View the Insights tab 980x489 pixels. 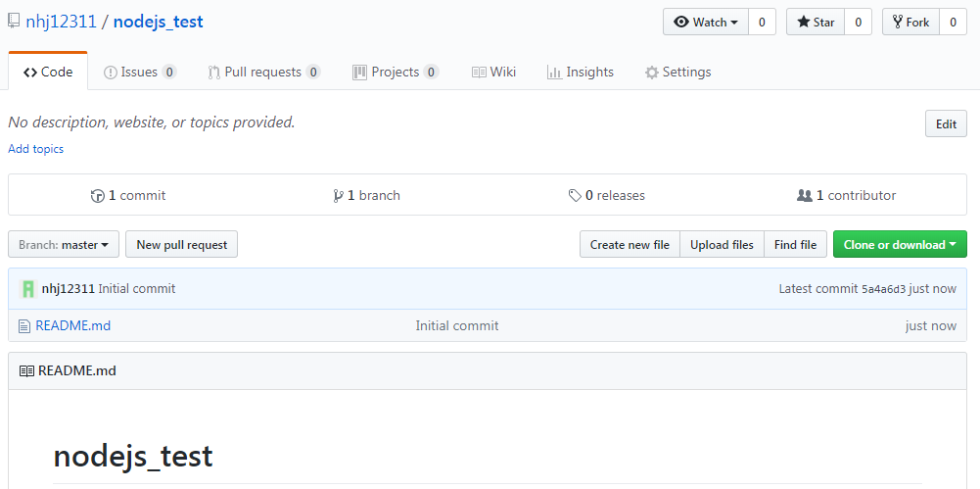tap(580, 72)
